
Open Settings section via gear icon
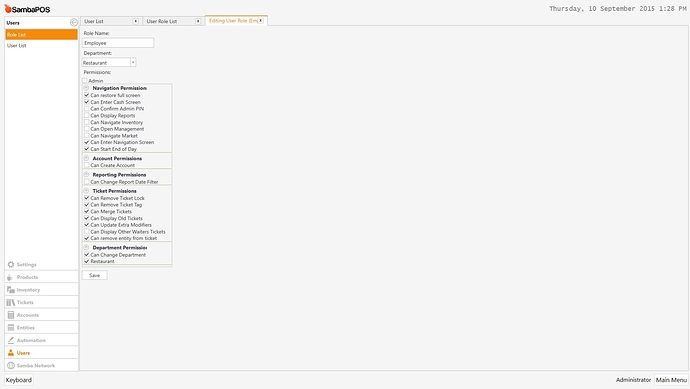point(11,264)
